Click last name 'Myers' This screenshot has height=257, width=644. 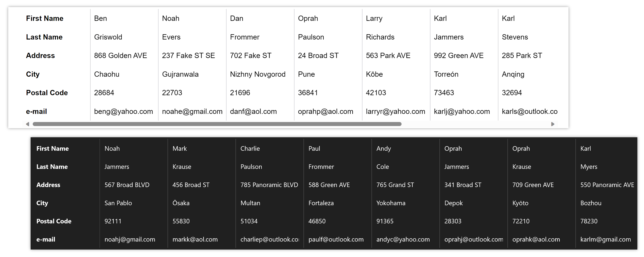pos(589,167)
